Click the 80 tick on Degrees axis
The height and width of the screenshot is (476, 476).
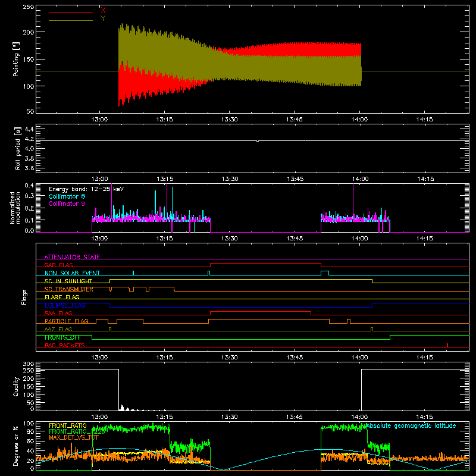pyautogui.click(x=30, y=431)
